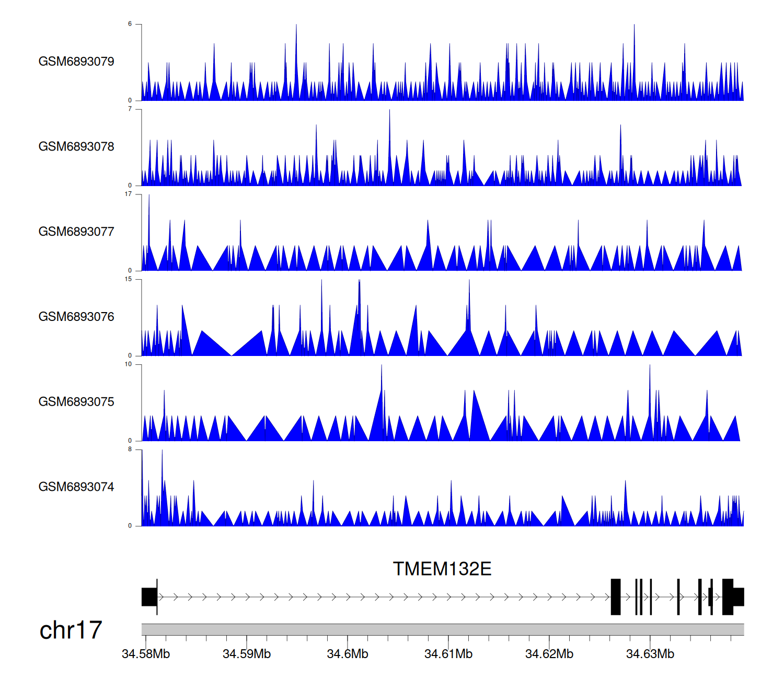Click the GSM6893075 track name
This screenshot has height=690, width=784.
pos(76,402)
